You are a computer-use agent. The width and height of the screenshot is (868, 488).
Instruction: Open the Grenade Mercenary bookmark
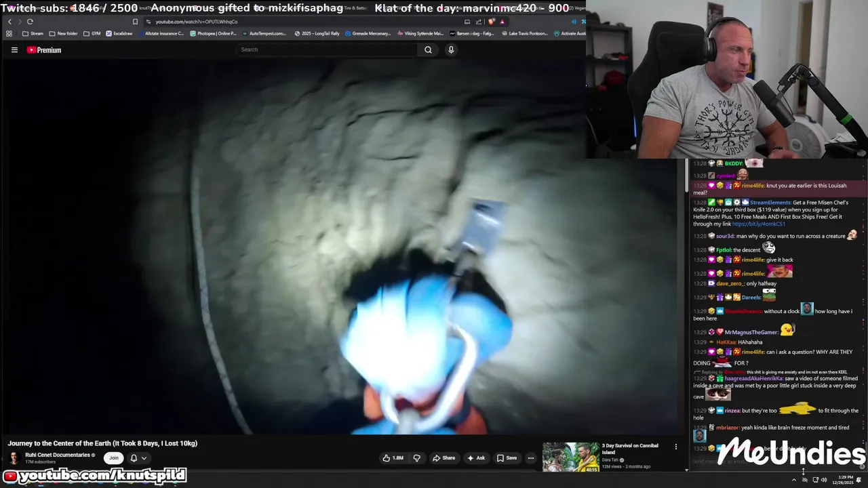coord(368,33)
